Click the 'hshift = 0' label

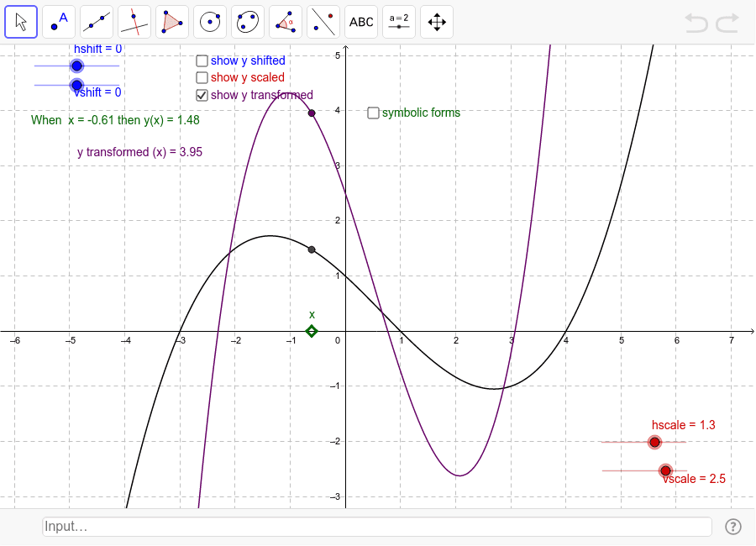(98, 49)
